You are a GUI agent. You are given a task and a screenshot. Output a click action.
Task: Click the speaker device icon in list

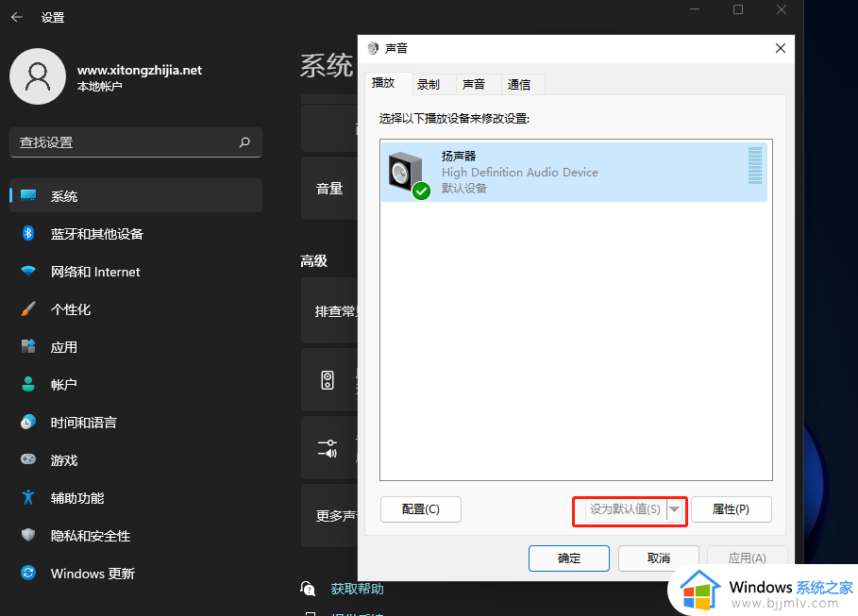(408, 174)
